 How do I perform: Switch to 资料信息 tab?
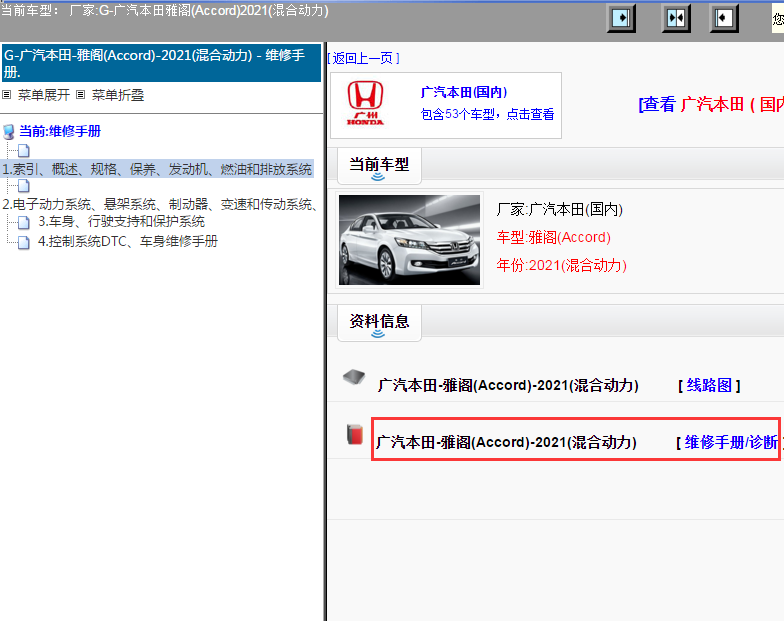pyautogui.click(x=379, y=323)
